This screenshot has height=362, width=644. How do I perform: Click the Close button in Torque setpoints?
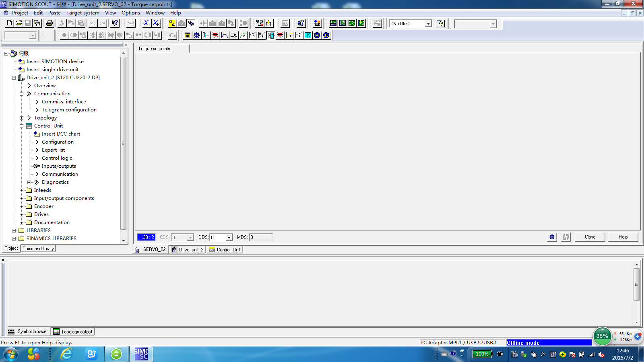pyautogui.click(x=590, y=237)
